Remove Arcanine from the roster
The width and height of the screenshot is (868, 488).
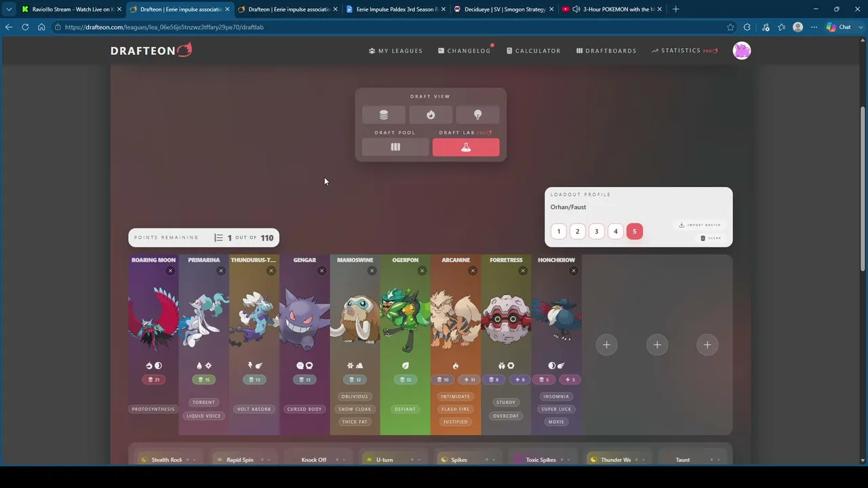[473, 271]
